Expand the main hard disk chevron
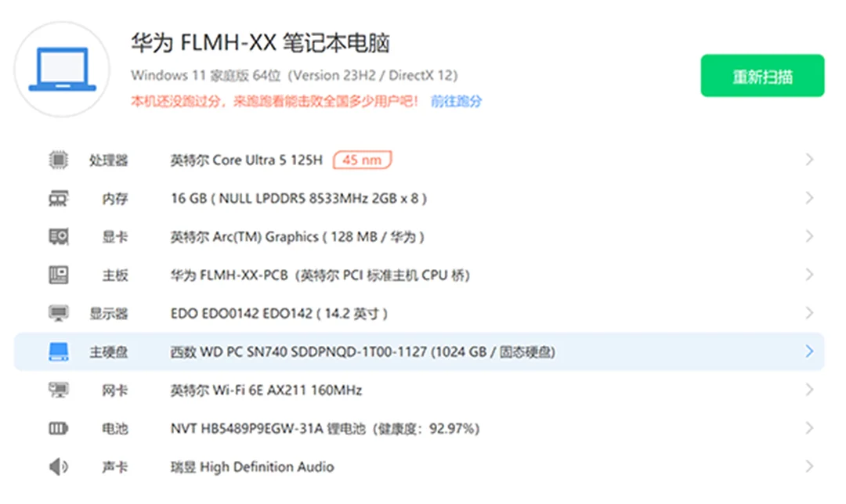The image size is (846, 504). 809,351
